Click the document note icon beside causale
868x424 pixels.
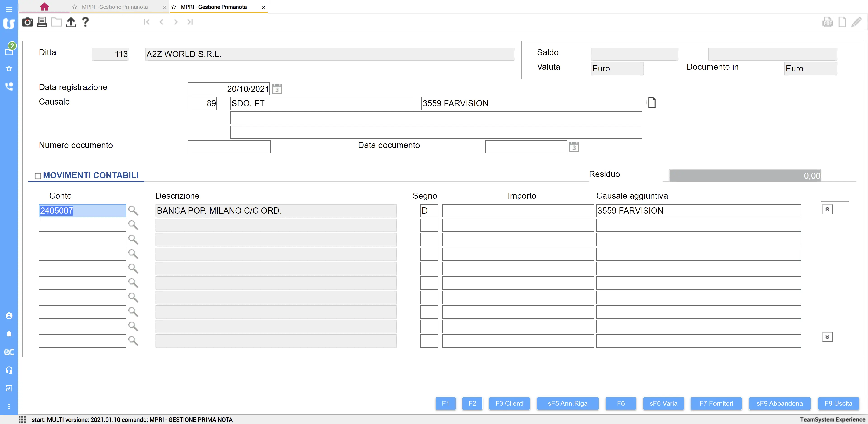click(652, 102)
